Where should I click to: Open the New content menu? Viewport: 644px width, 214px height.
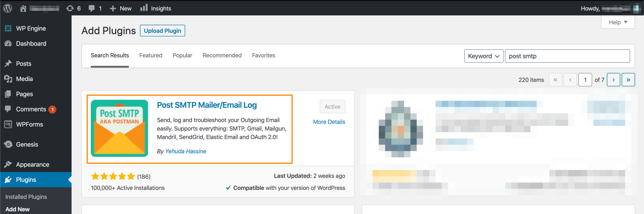click(121, 8)
